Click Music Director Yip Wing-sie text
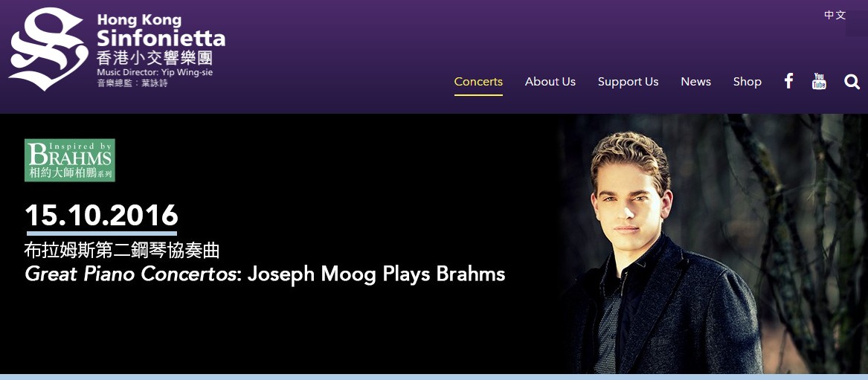 point(155,72)
